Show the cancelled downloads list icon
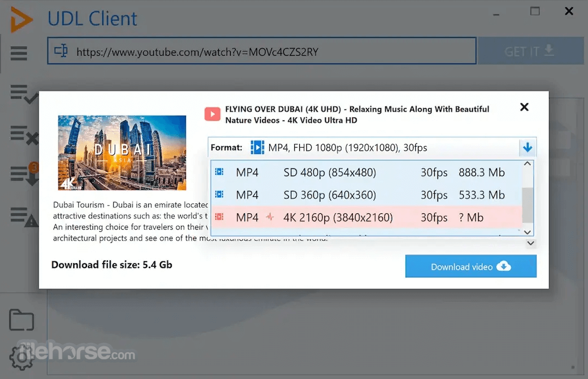588x379 pixels. coord(24,135)
